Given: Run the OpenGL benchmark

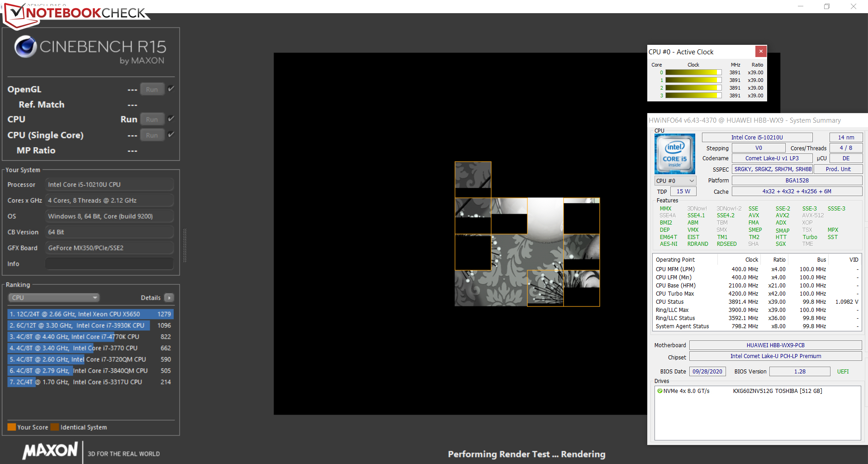Looking at the screenshot, I should 152,89.
